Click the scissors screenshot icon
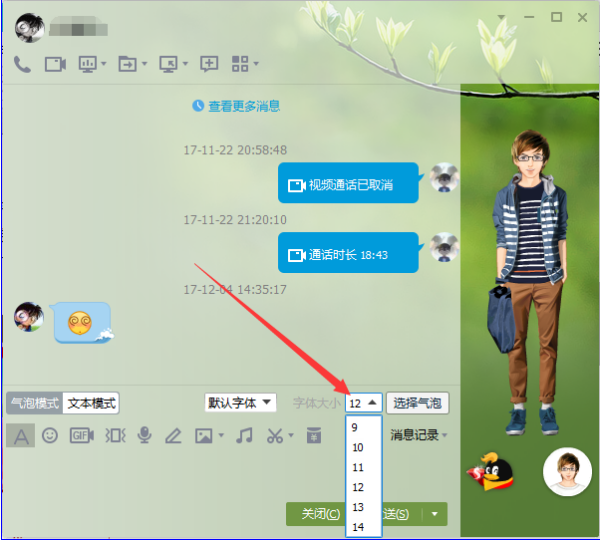This screenshot has width=600, height=540. 275,436
